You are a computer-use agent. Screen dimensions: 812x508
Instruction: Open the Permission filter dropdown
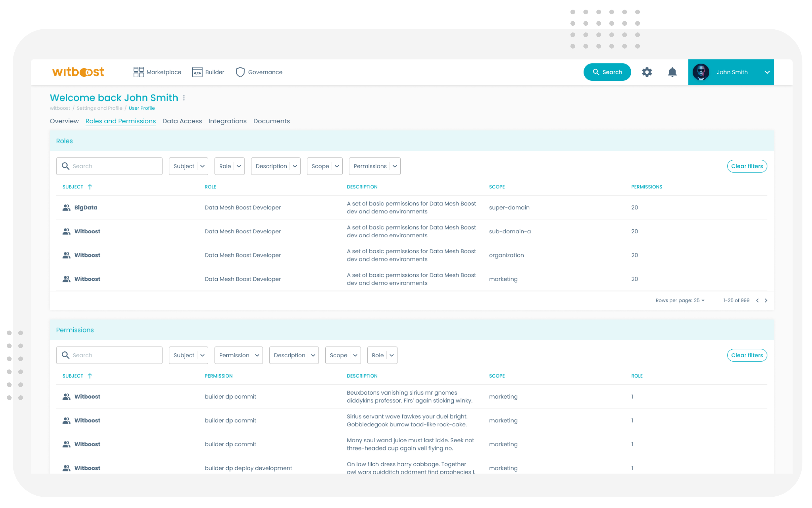[x=238, y=355]
